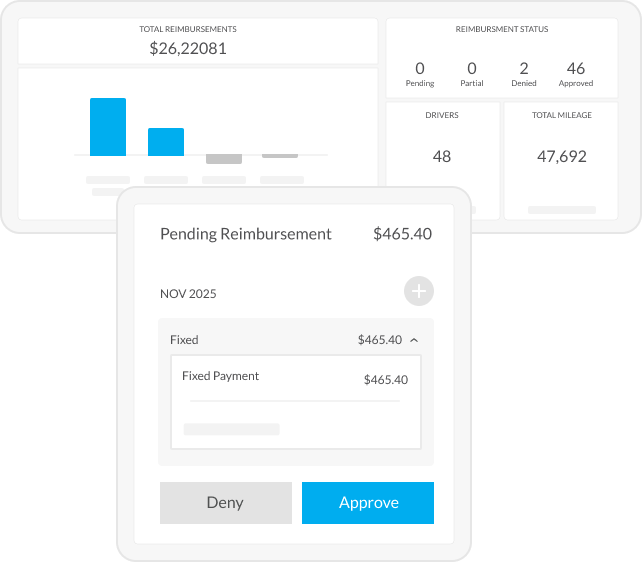Open the Pending status count
Viewport: 642px width, 562px height.
tap(420, 74)
